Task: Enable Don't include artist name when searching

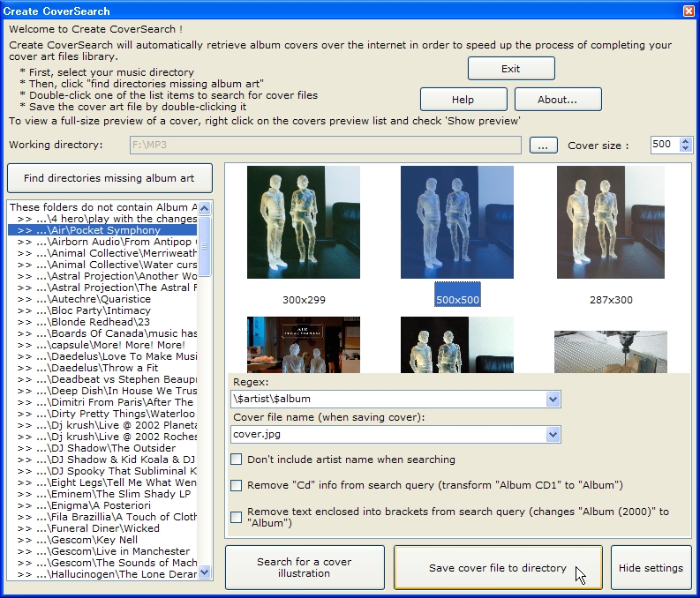Action: tap(237, 460)
